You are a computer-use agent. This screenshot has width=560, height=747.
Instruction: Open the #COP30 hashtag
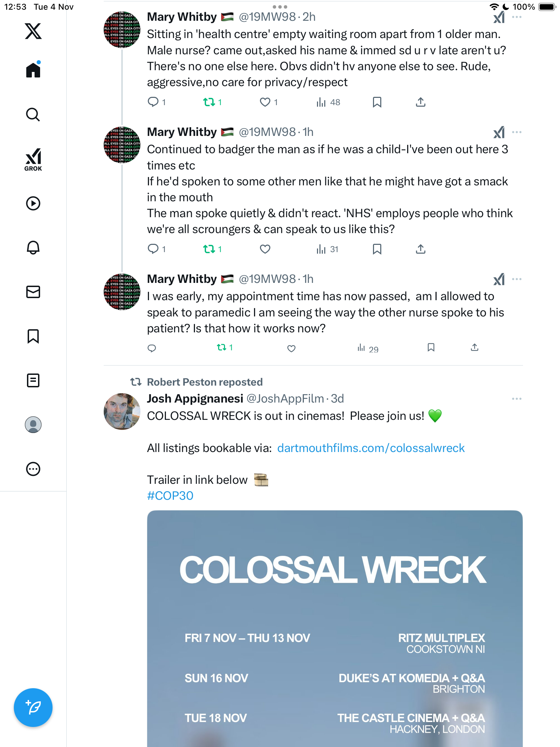(x=170, y=496)
